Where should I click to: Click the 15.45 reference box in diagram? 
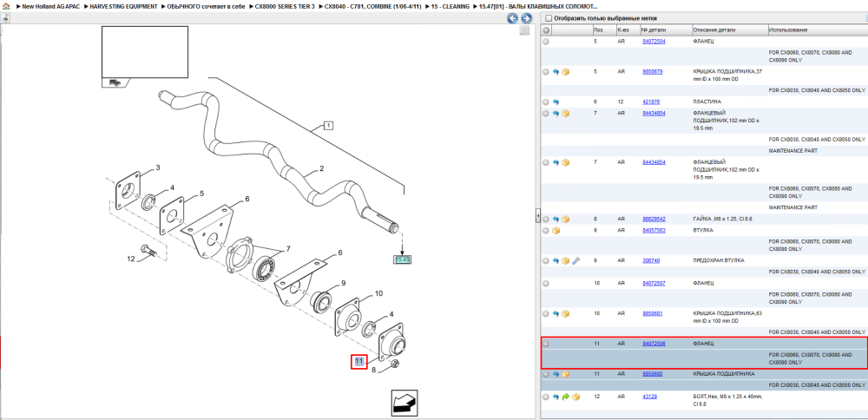pyautogui.click(x=402, y=259)
